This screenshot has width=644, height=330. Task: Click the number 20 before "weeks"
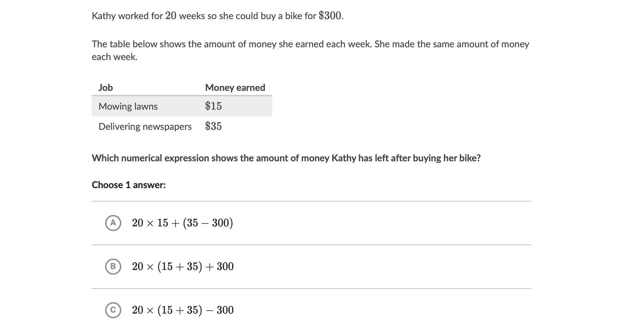click(x=170, y=16)
